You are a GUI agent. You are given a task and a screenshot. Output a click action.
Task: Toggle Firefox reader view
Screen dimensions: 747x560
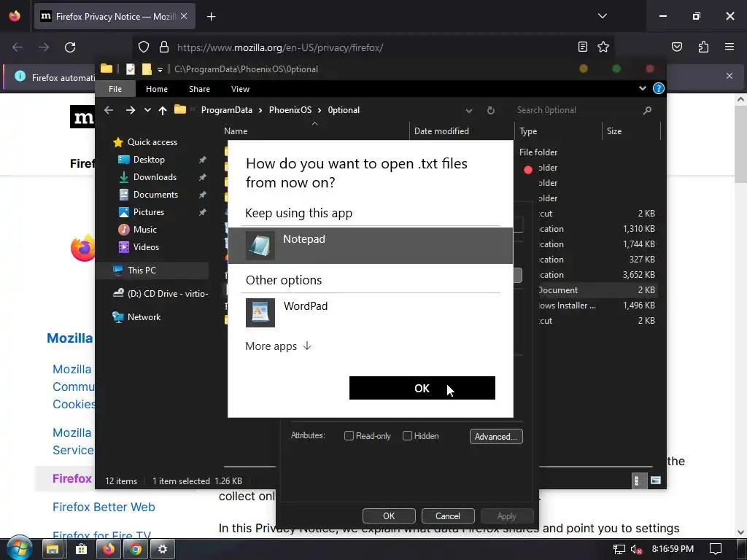coord(582,47)
